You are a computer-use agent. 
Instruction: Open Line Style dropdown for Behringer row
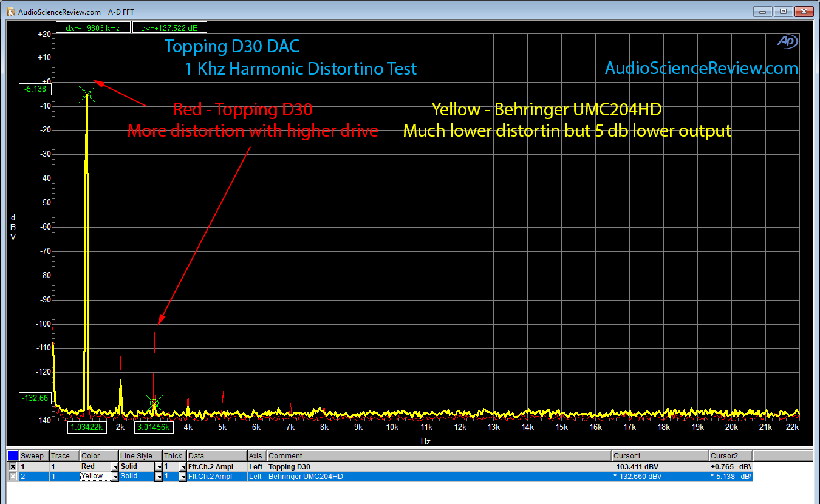click(159, 477)
